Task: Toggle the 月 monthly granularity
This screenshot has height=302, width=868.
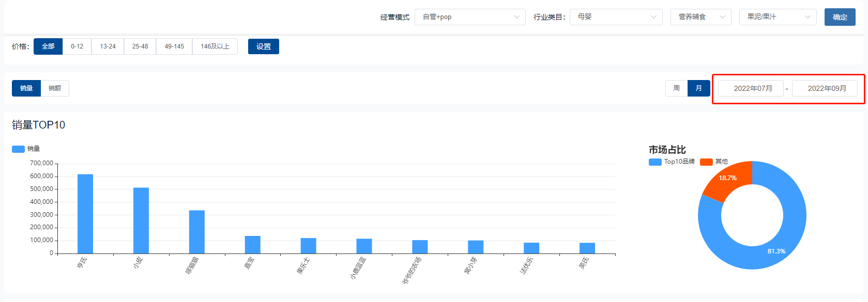Action: click(x=699, y=88)
